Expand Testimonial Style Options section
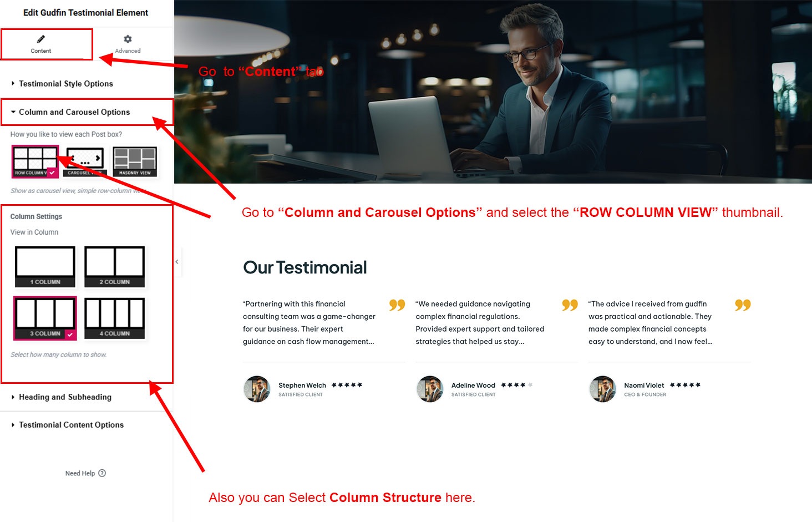The width and height of the screenshot is (812, 522). click(x=66, y=84)
